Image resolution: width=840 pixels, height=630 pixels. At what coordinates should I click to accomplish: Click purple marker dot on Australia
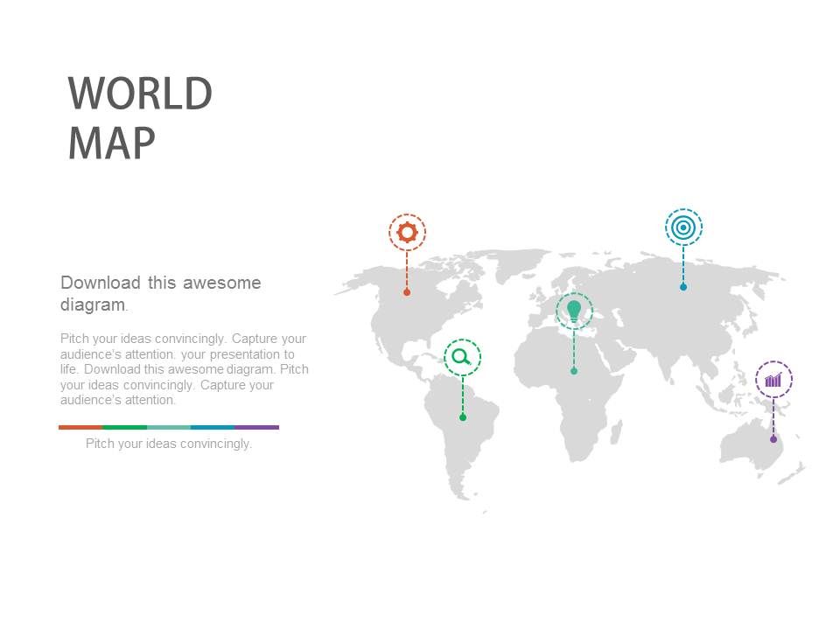(x=773, y=439)
